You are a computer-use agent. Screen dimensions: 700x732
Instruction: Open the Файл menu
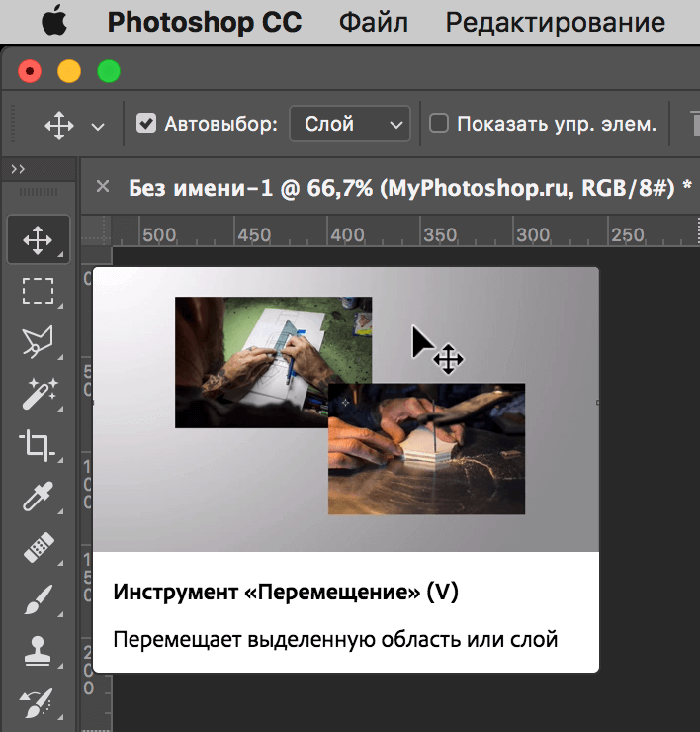[374, 23]
